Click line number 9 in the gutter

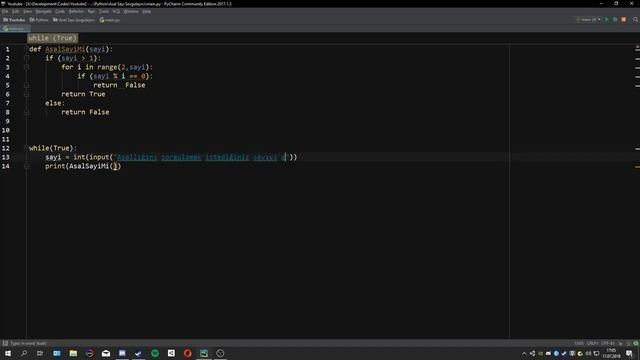[7, 121]
